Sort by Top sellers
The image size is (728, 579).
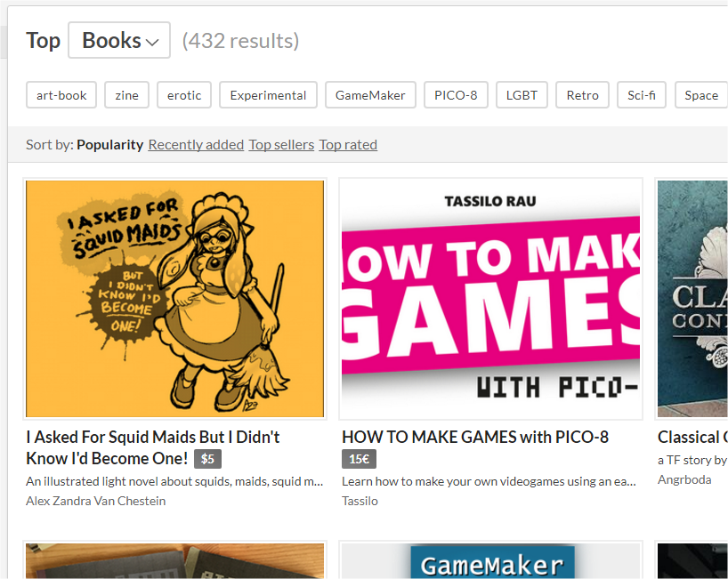[x=281, y=145]
